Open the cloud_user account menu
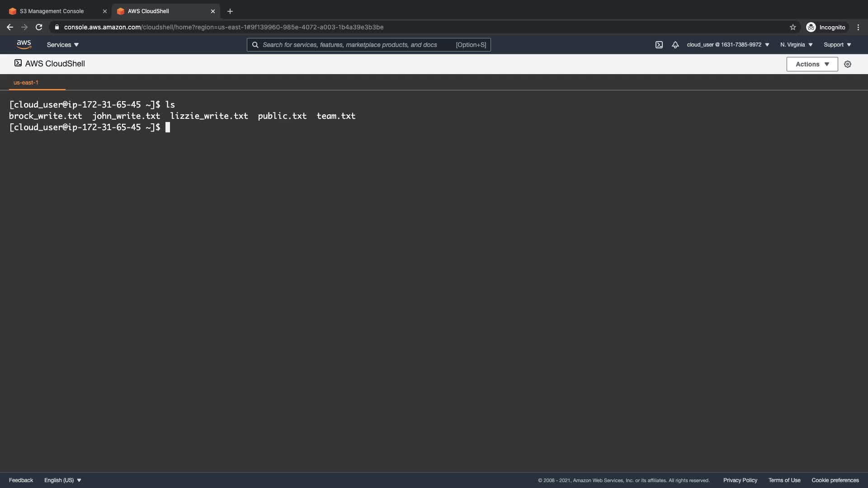 point(728,45)
